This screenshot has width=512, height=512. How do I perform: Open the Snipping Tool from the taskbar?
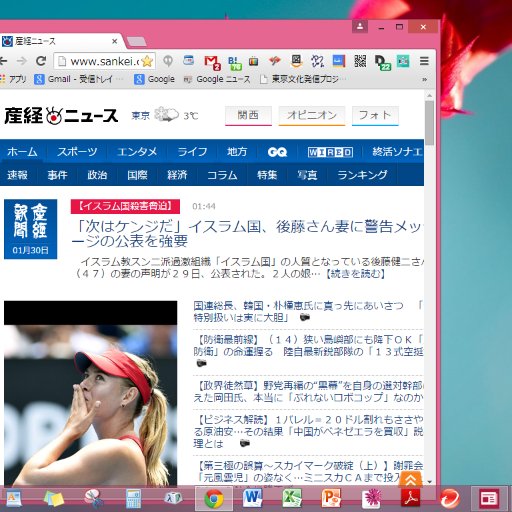point(93,499)
